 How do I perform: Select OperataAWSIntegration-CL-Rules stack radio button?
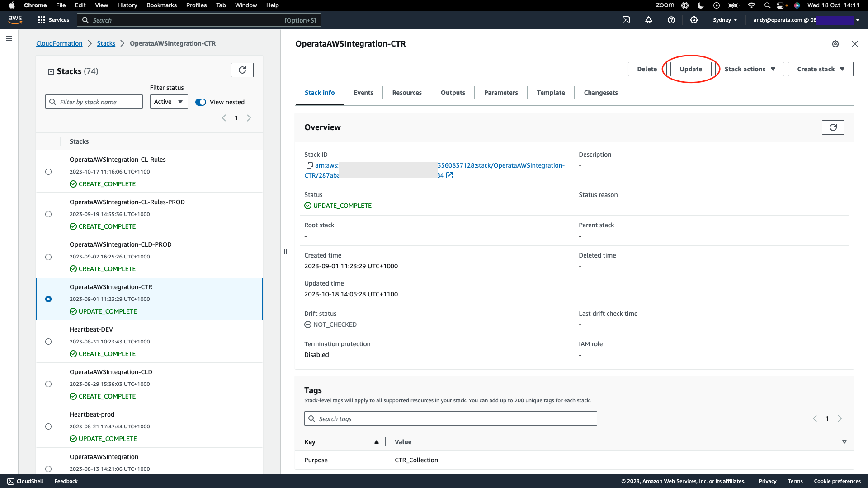48,172
